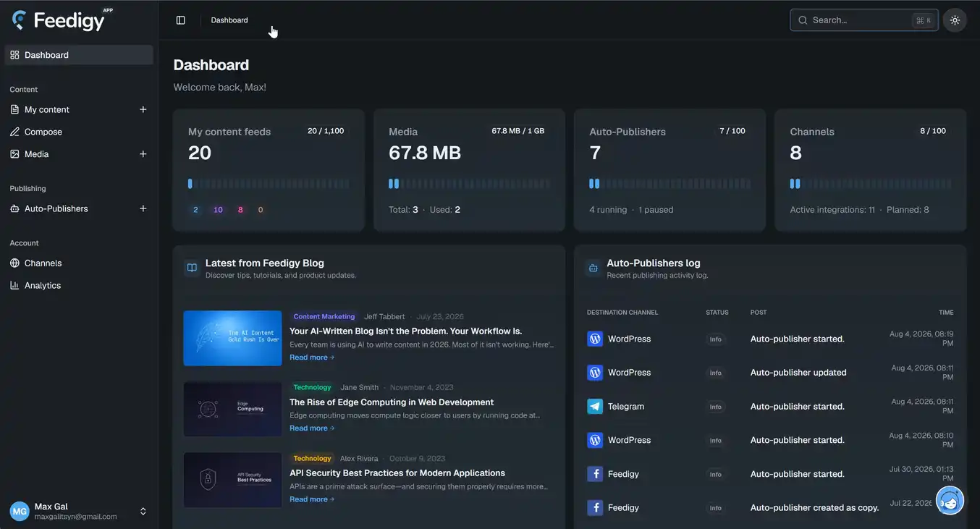Open the chat support avatar widget
The height and width of the screenshot is (529, 980).
click(x=950, y=500)
